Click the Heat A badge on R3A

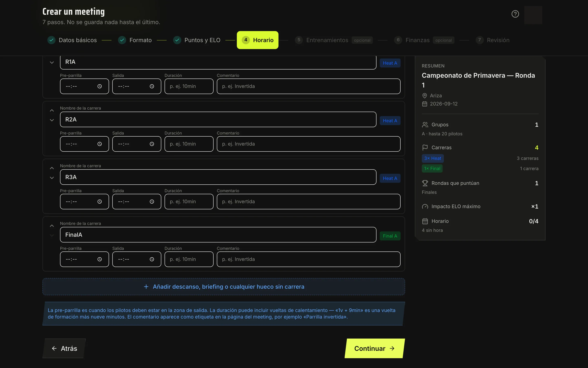390,178
